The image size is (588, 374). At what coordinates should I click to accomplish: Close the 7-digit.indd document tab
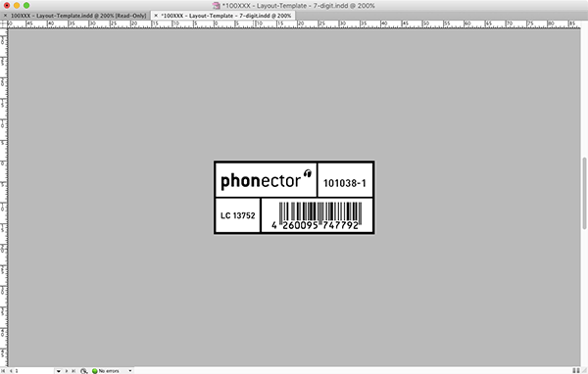click(156, 16)
